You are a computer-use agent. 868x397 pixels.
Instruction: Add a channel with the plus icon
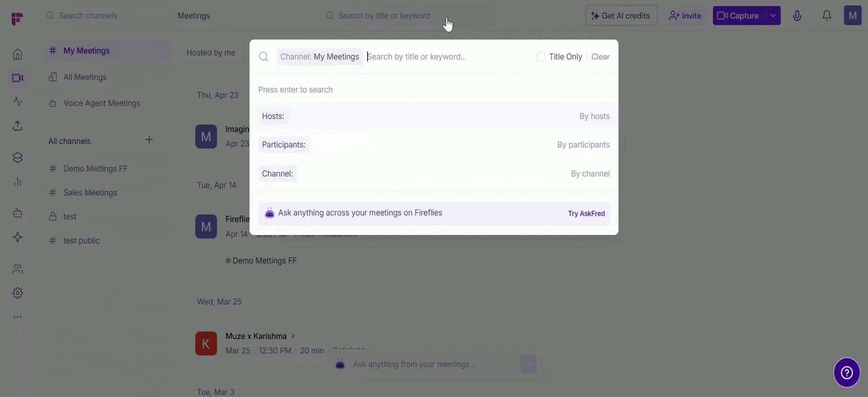pos(149,140)
